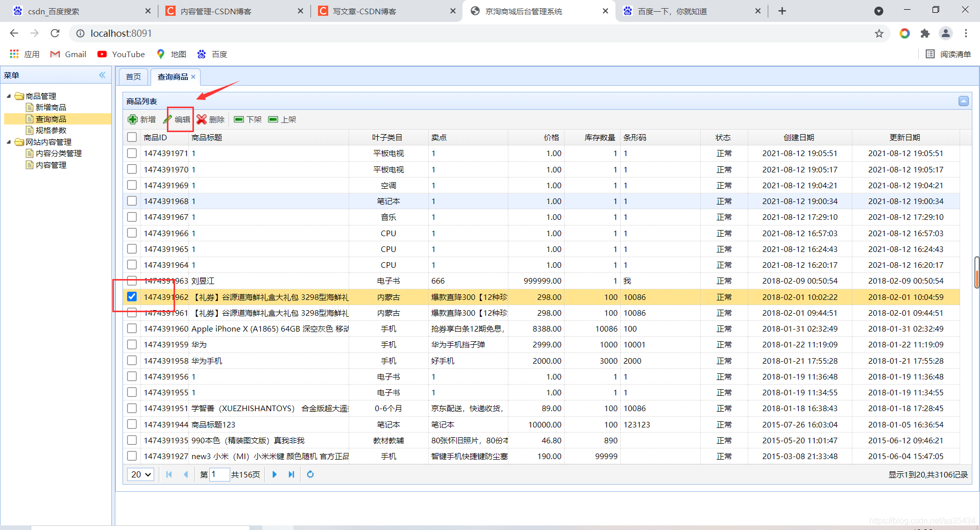Click the Apple iPhone X product title cell
The image size is (980, 530).
[x=269, y=329]
